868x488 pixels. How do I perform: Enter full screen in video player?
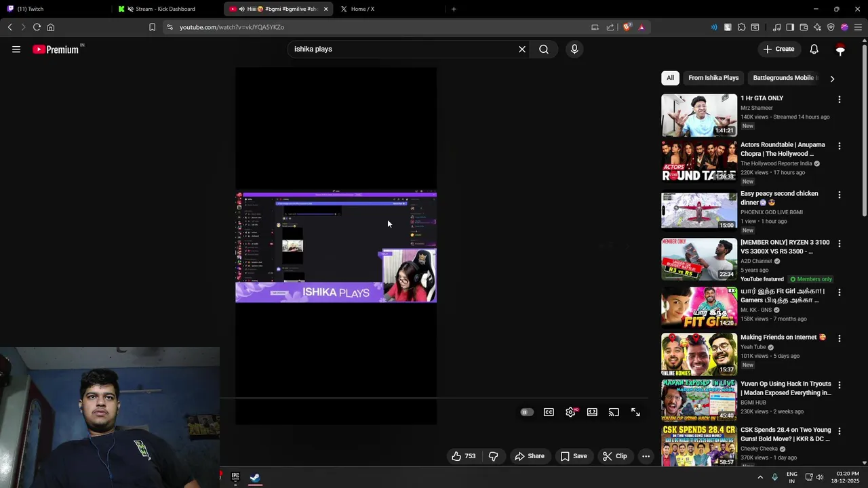[635, 412]
